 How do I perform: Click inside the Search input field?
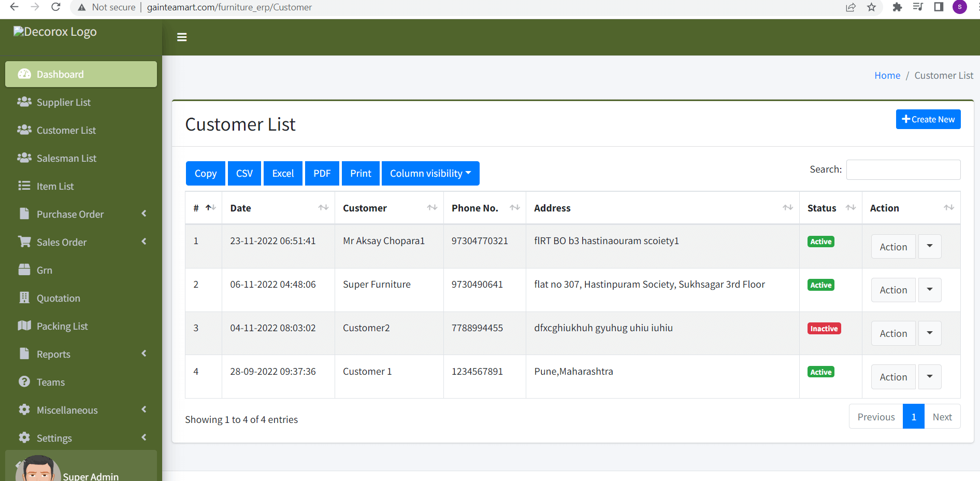click(x=903, y=169)
